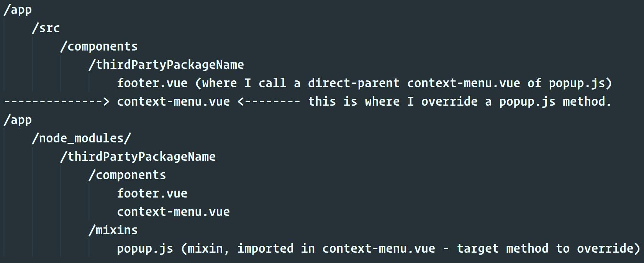This screenshot has height=263, width=644.
Task: Click /thirdPartyPackageName under node_modules
Action: [138, 157]
